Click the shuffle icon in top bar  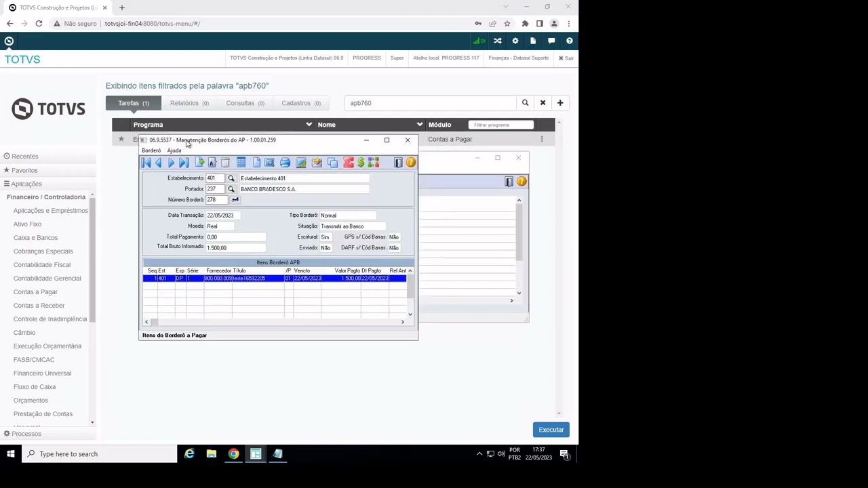(x=498, y=41)
